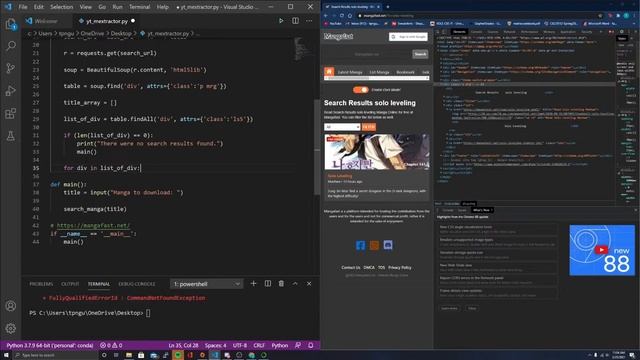640x360 pixels.
Task: Click Sign in with Google button
Action: 408,37
